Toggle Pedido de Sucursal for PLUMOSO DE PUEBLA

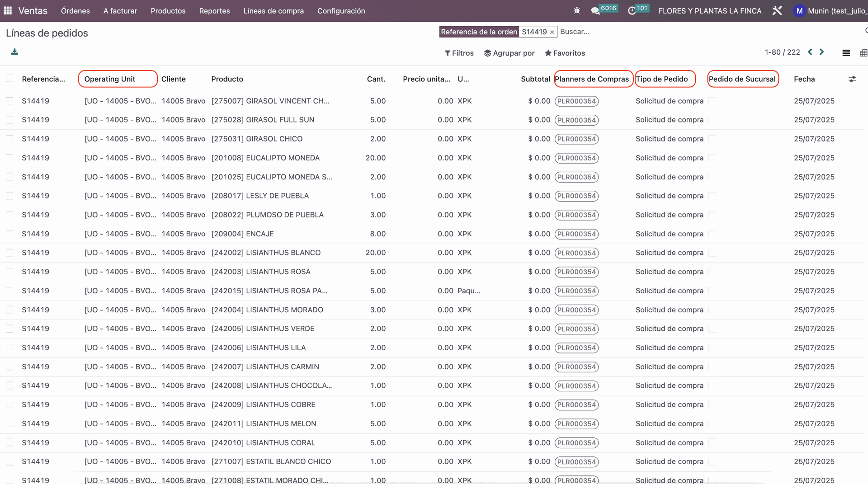(x=712, y=215)
